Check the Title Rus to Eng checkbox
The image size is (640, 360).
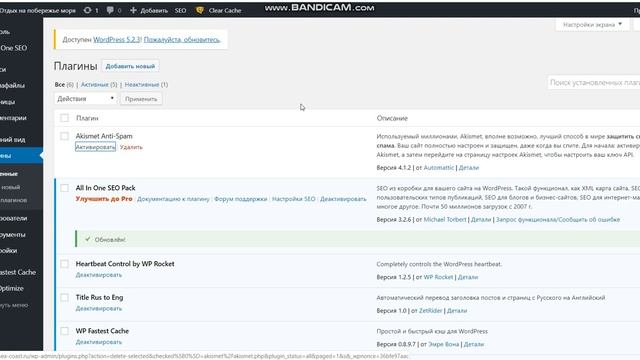(x=64, y=297)
